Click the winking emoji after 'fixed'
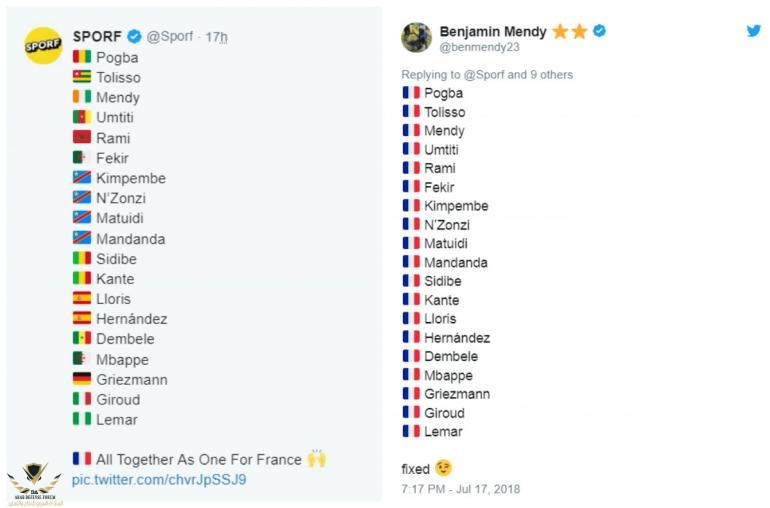The height and width of the screenshot is (508, 770). (443, 468)
